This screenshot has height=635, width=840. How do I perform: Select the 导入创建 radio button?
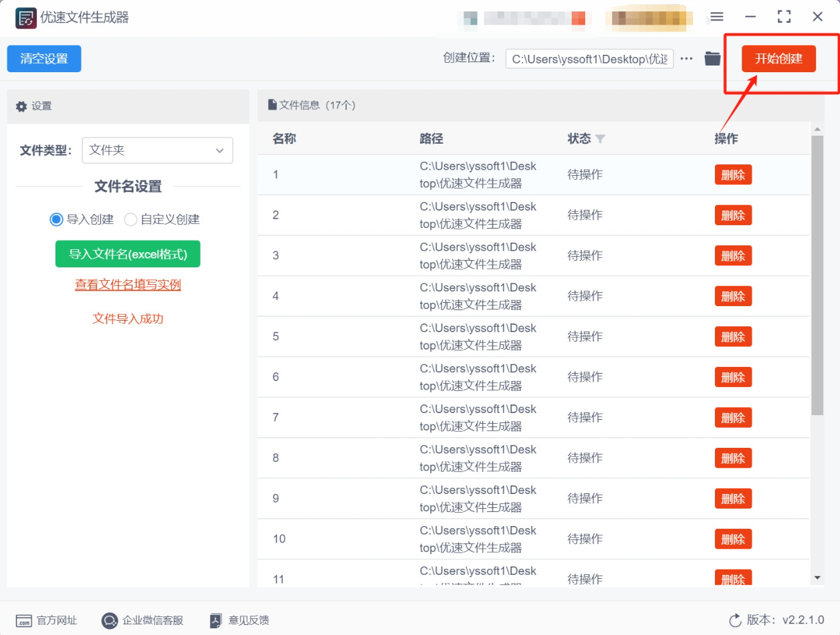[56, 219]
